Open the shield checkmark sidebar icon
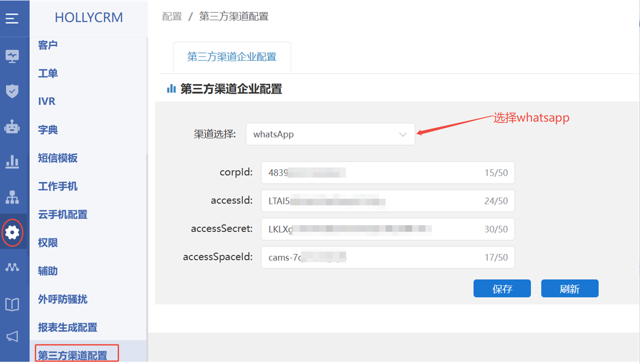Image resolution: width=640 pixels, height=364 pixels. click(12, 91)
